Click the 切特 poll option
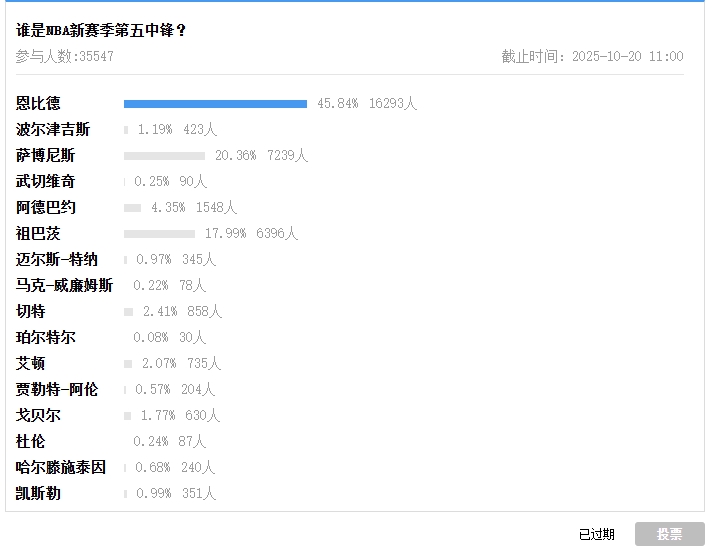This screenshot has width=712, height=554. pyautogui.click(x=31, y=311)
